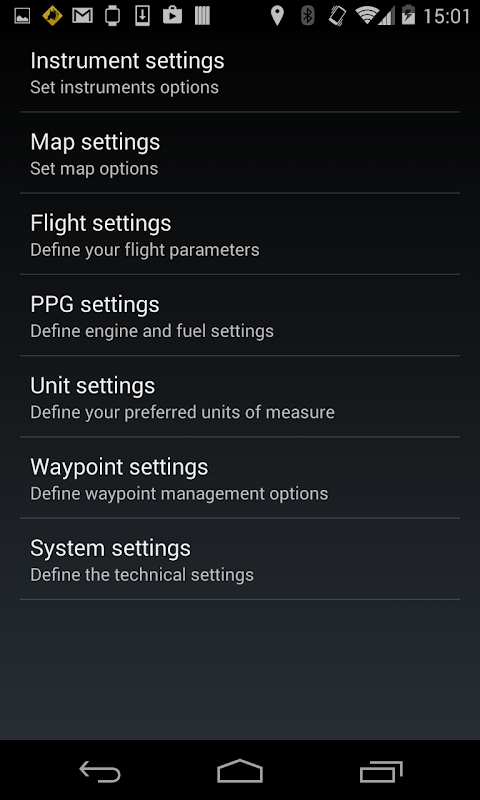Viewport: 480px width, 800px height.
Task: Tap the Android back navigation icon
Action: [100, 771]
